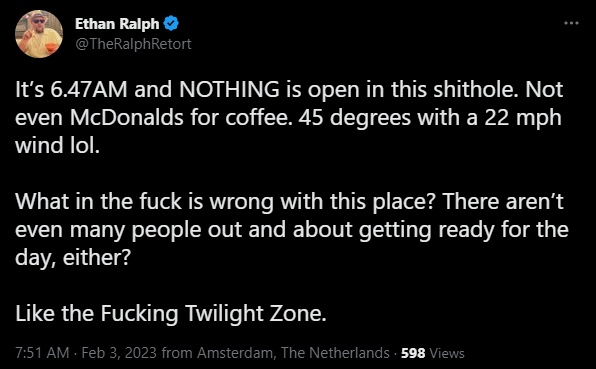Screen dimensions: 596x369
Task: Open Ethan Ralph's profile picture
Action: click(x=39, y=34)
